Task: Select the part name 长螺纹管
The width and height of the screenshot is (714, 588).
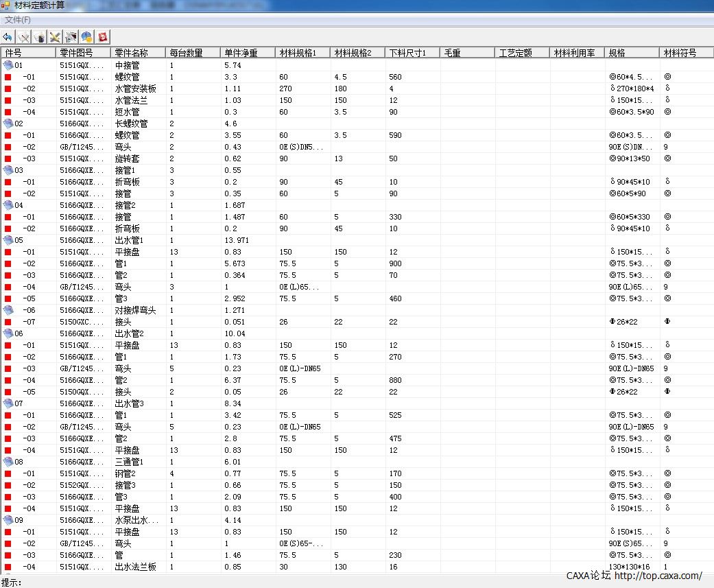Action: tap(131, 124)
